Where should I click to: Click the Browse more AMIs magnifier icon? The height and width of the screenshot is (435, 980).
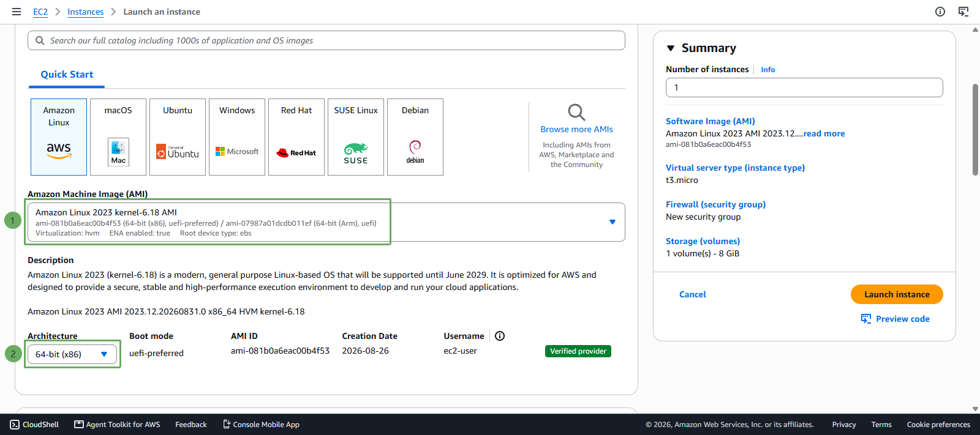(x=576, y=112)
